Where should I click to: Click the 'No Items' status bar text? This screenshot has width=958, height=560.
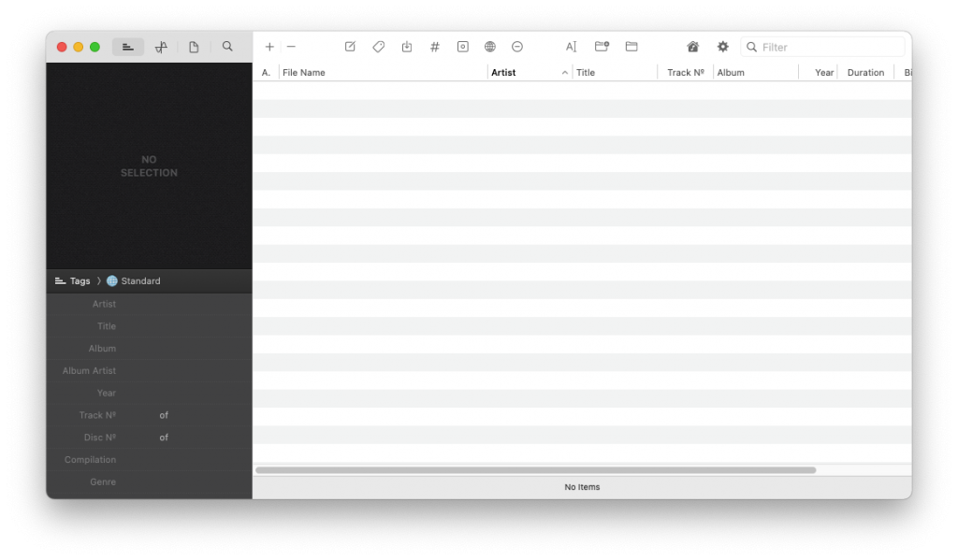click(582, 487)
